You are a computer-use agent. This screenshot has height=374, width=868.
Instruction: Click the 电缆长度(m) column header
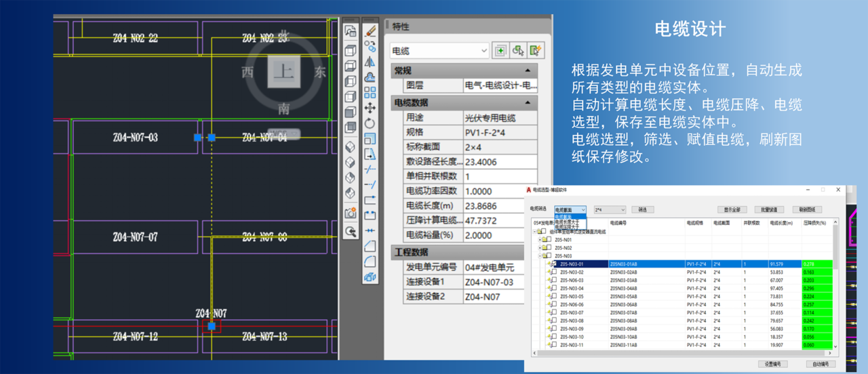click(x=781, y=223)
